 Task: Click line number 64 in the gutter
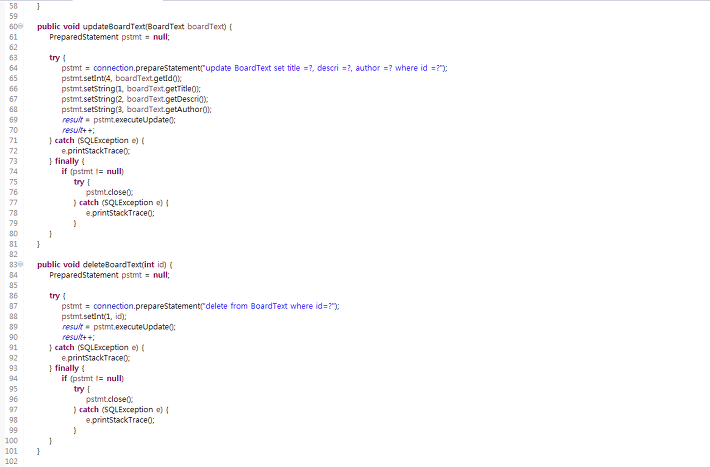point(13,68)
